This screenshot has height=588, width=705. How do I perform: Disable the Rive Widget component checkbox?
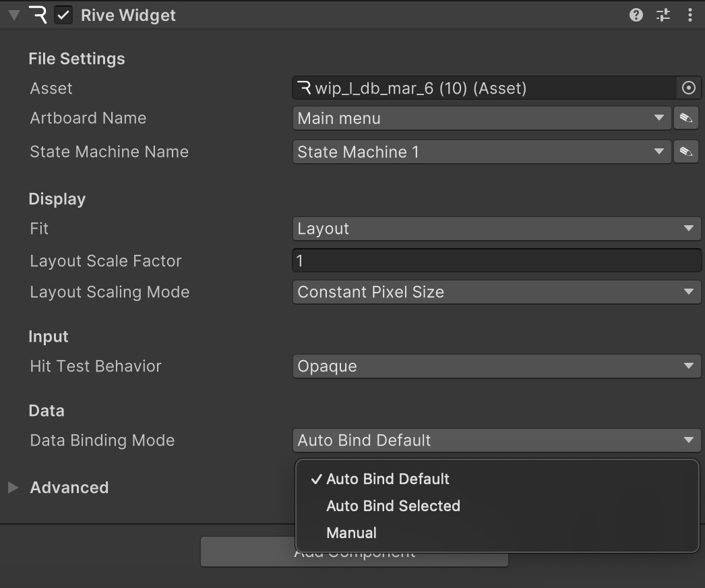coord(63,15)
